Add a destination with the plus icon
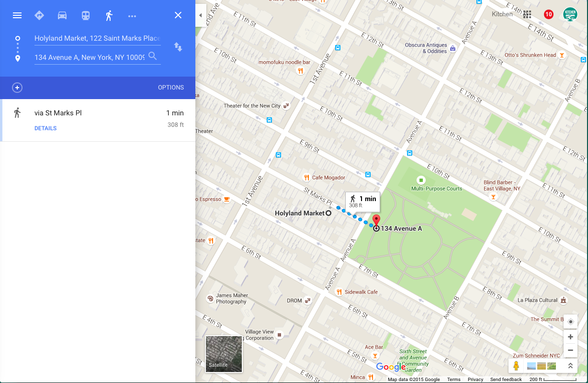Screen dimensions: 588x383 click(17, 88)
